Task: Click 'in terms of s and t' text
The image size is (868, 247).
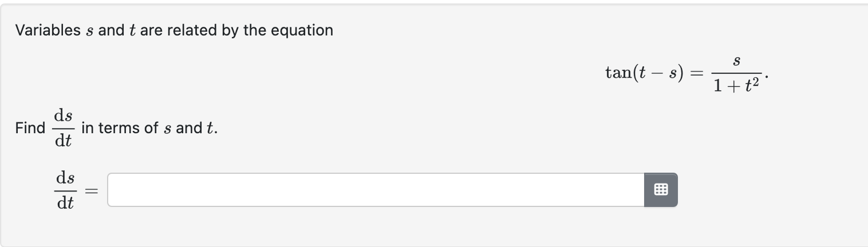Action: tap(149, 128)
